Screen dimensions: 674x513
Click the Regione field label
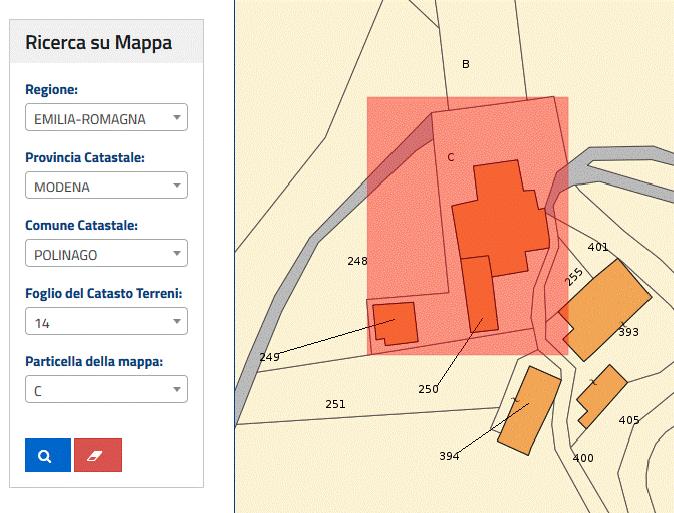[x=52, y=89]
